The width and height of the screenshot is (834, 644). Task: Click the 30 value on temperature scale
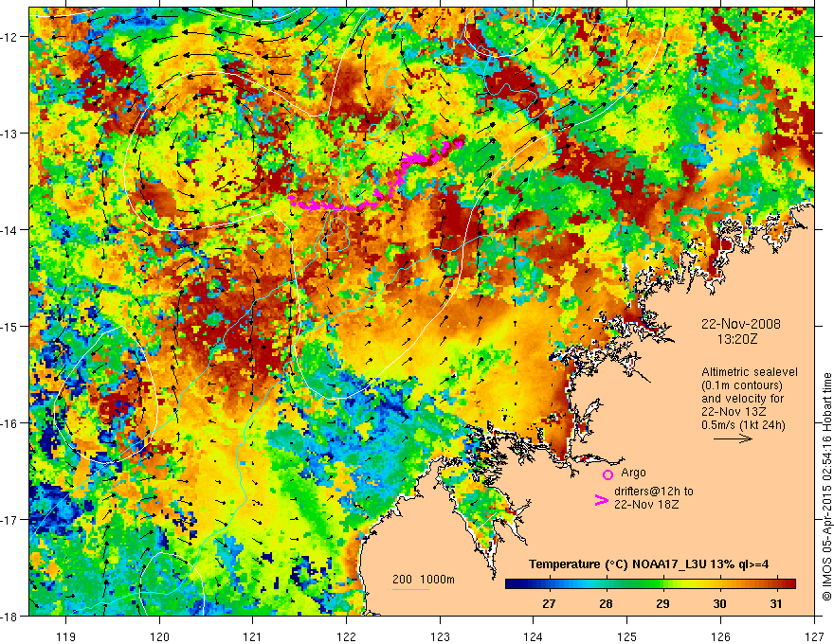719,603
